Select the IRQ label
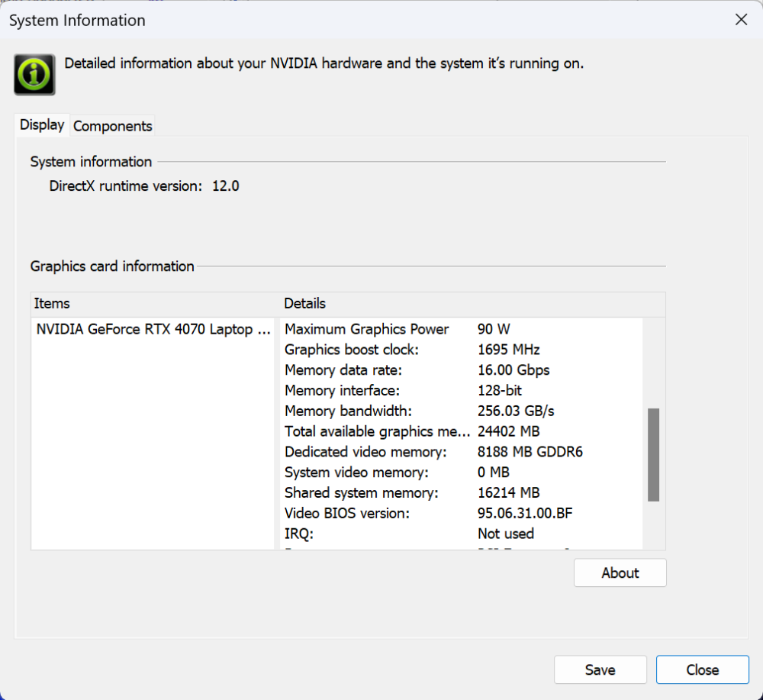This screenshot has width=763, height=700. [299, 534]
